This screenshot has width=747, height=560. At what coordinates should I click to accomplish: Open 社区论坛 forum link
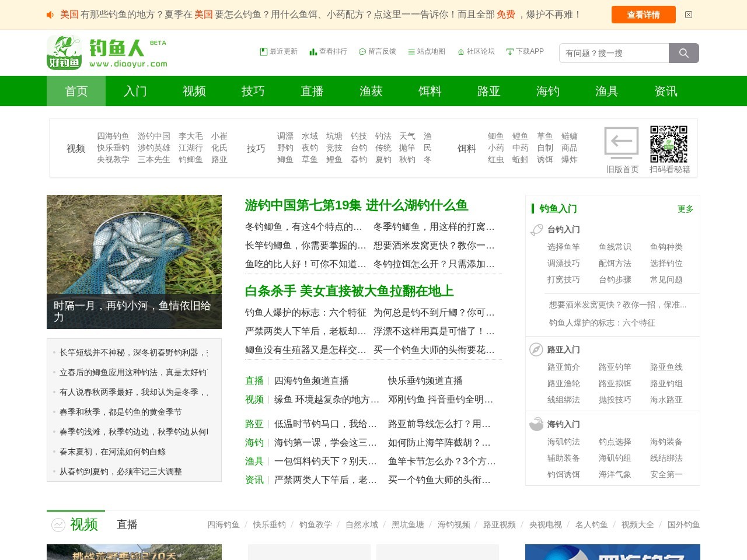(476, 51)
